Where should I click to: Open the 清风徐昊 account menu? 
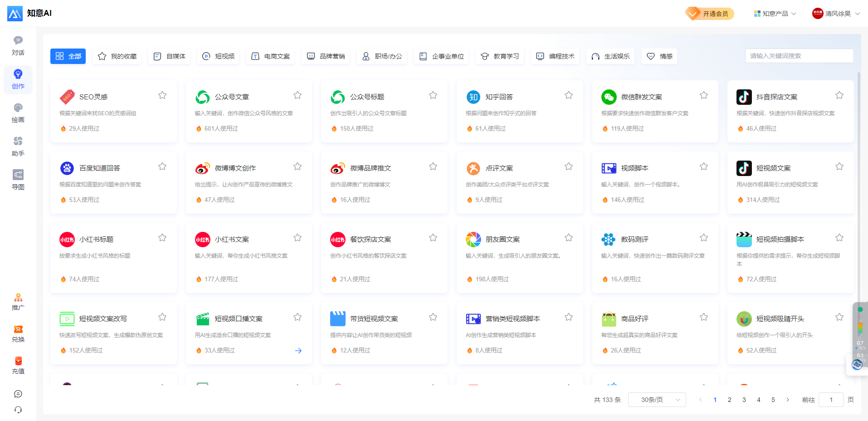(836, 14)
